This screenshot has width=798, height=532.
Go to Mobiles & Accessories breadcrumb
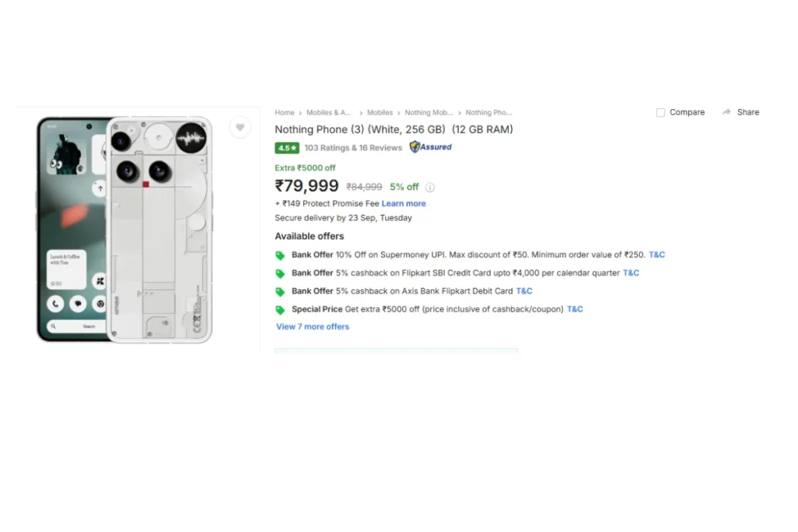(329, 113)
